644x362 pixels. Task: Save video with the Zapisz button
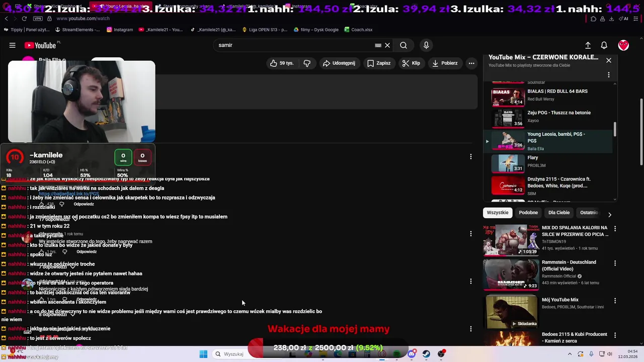(x=379, y=63)
